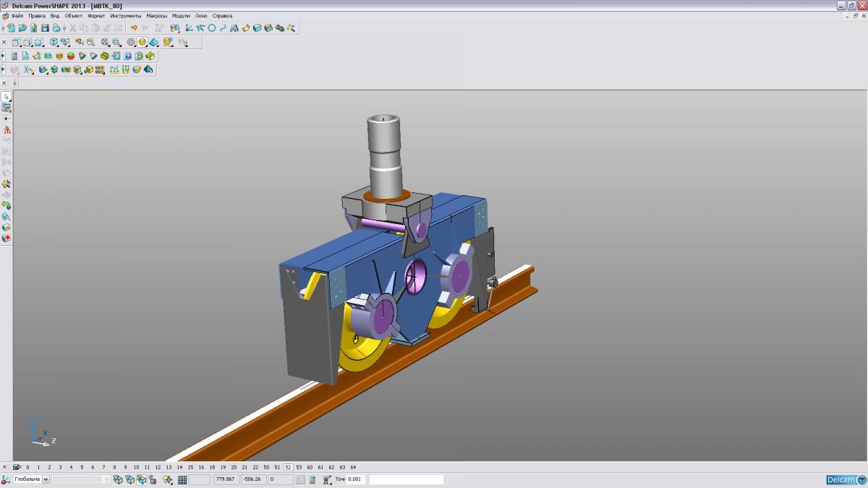The height and width of the screenshot is (488, 868).
Task: Click the Delcam logo button
Action: tap(846, 480)
